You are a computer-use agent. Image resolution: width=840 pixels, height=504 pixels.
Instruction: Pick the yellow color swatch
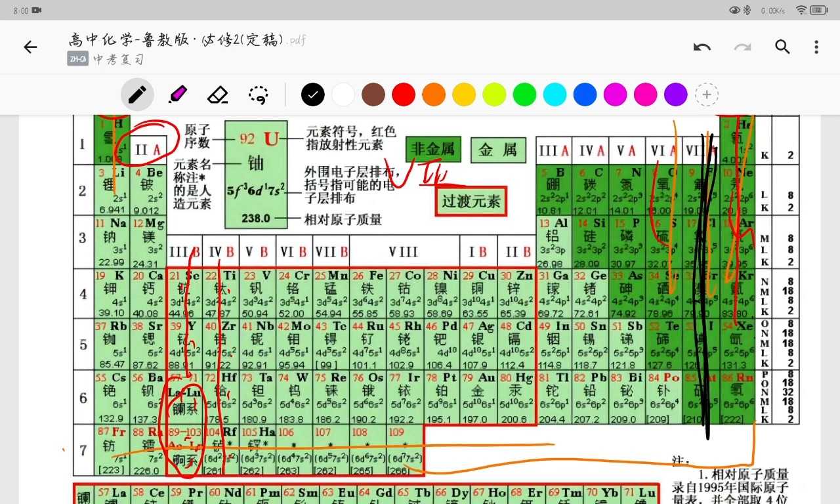[x=464, y=94]
